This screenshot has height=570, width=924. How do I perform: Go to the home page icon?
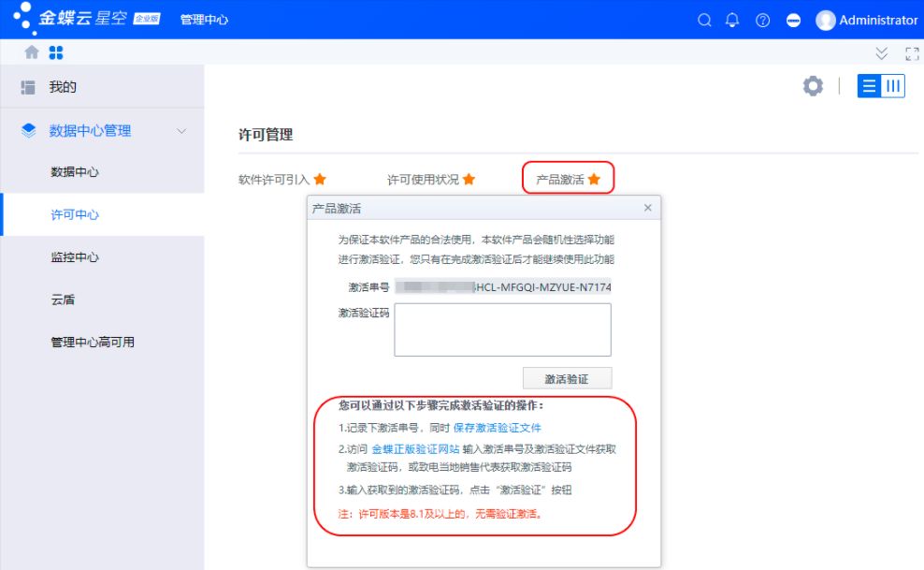(x=32, y=52)
